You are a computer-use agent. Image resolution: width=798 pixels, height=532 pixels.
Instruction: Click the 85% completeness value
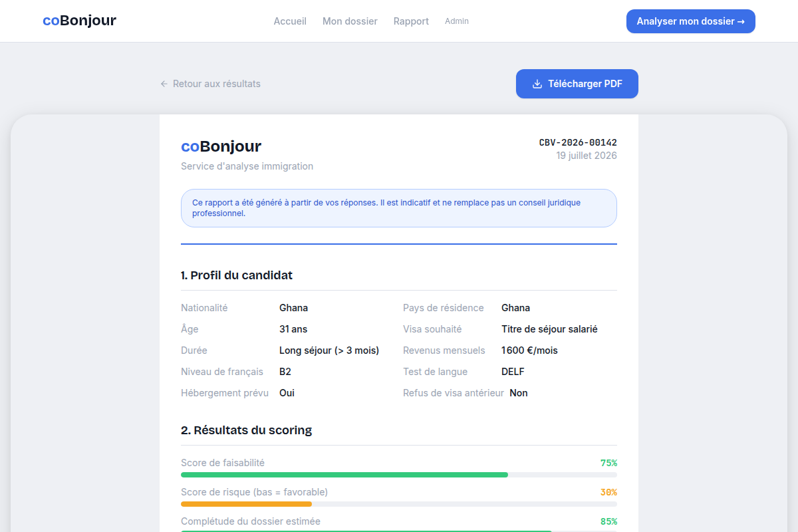click(608, 521)
